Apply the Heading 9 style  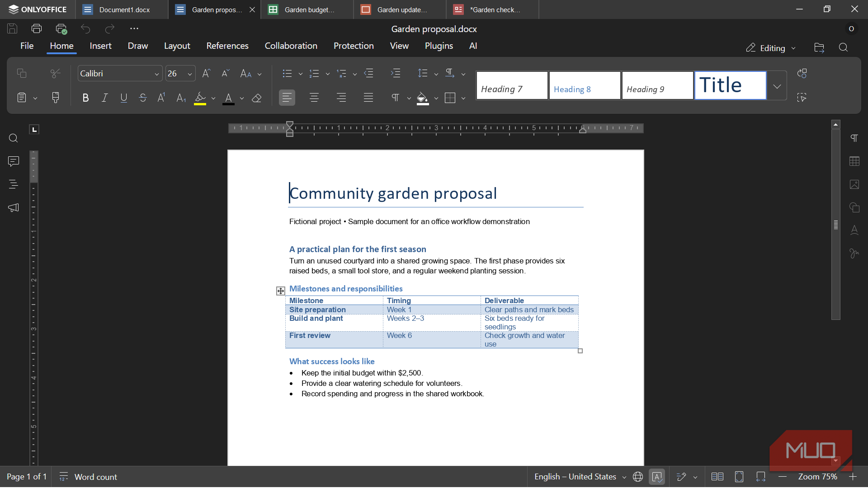[657, 86]
